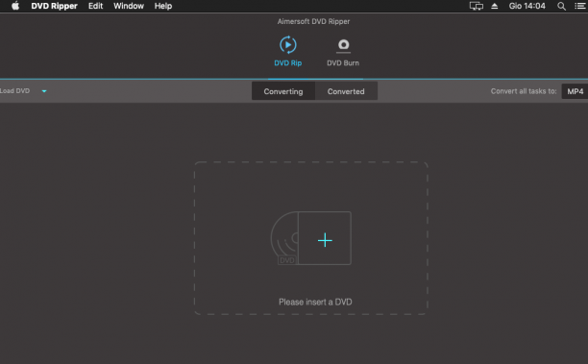The height and width of the screenshot is (364, 588).
Task: Click the 'Convert all tasks to:' label
Action: pos(524,91)
